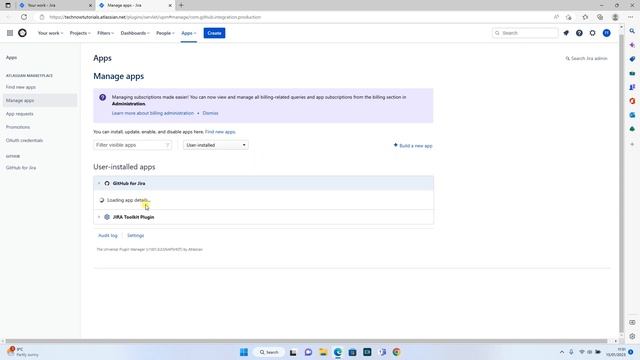Open Edge Settings and more ellipsis
Image resolution: width=640 pixels, height=360 pixels.
(631, 17)
